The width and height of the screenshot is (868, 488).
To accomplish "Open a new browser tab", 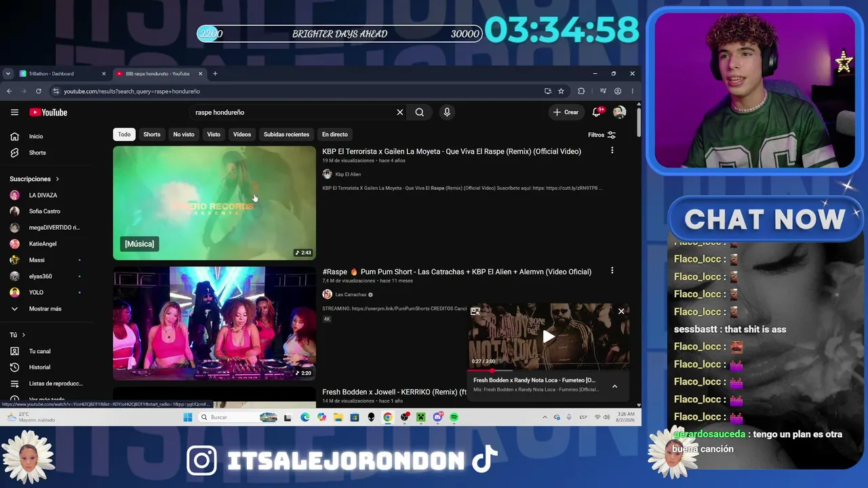I will click(215, 74).
